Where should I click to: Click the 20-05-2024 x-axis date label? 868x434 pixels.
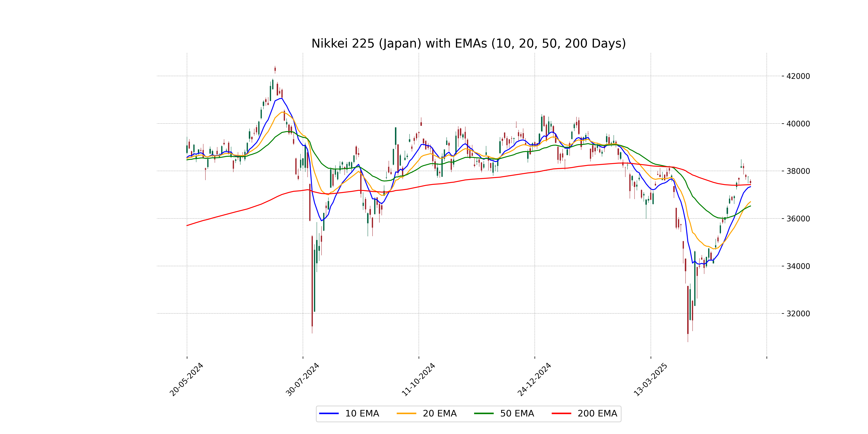[186, 379]
